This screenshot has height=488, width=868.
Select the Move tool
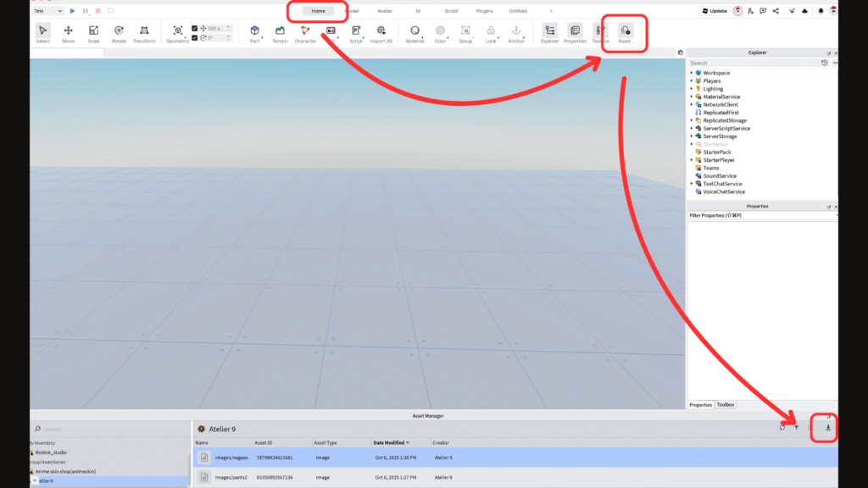point(68,33)
